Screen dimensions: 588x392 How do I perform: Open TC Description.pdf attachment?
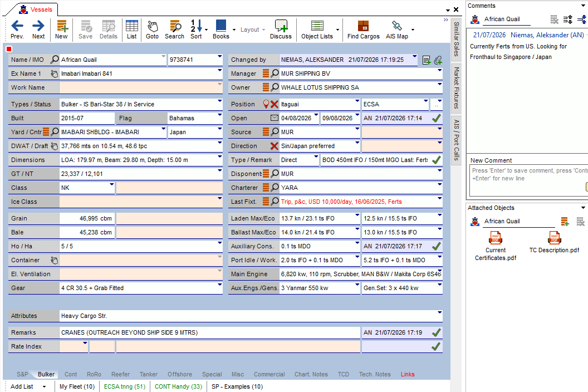coord(554,242)
